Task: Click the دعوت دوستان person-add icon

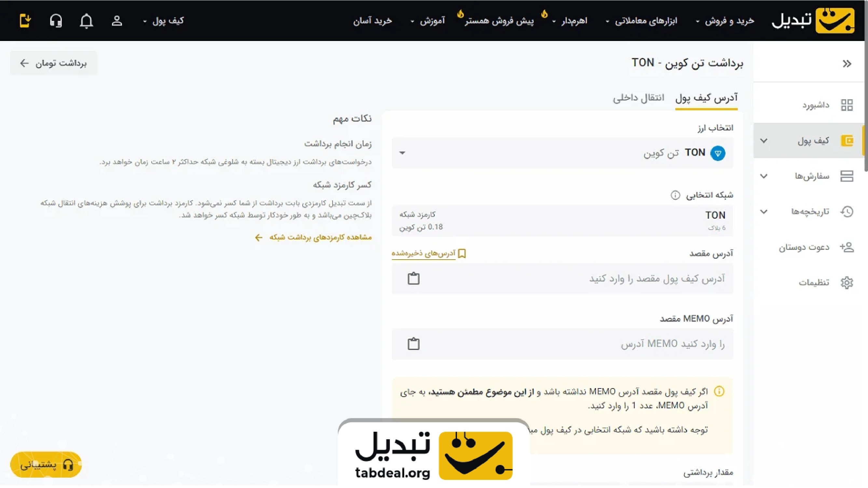Action: [x=847, y=247]
